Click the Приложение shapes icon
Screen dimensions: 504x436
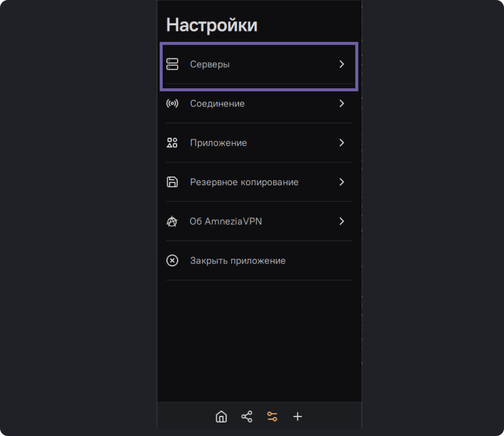pos(172,143)
